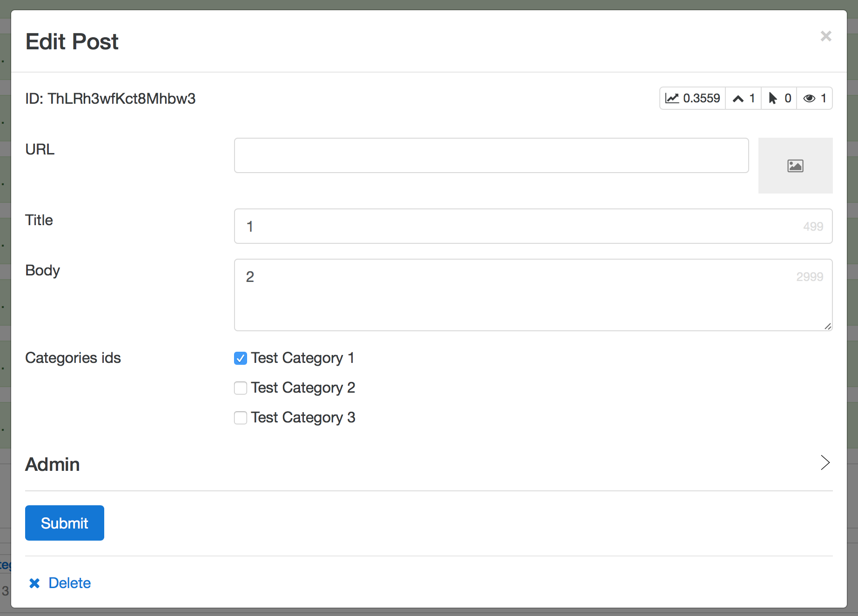The height and width of the screenshot is (616, 858).
Task: Select the post ID ThLRh3wfKct8Mhbw3
Action: (x=122, y=98)
